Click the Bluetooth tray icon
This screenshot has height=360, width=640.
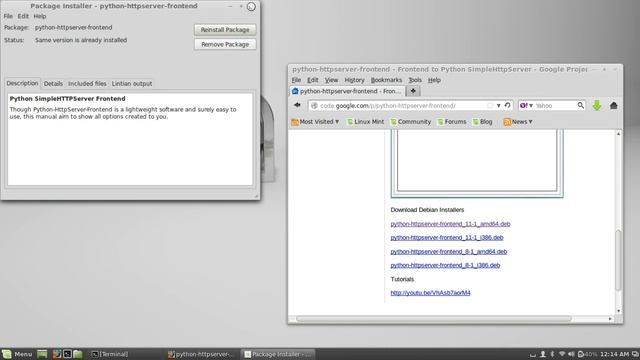click(552, 354)
